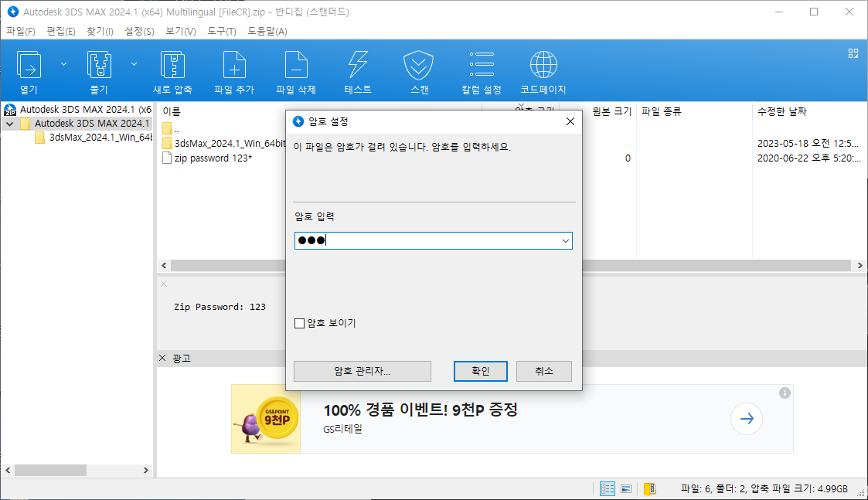Screen dimensions: 868x500
Task: Click the 코드페이지 (Codepage) globe icon
Action: pyautogui.click(x=543, y=65)
